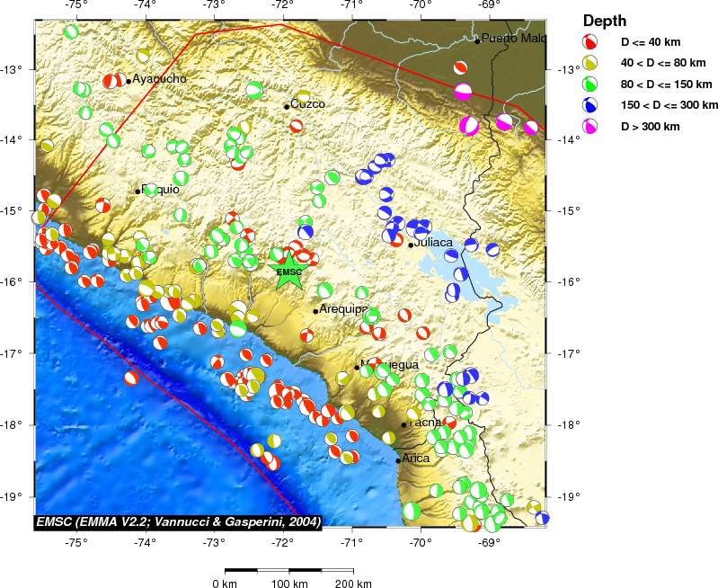Click the Puerto Maldonado city dot
Viewport: 718px width, 588px height.
[x=477, y=41]
